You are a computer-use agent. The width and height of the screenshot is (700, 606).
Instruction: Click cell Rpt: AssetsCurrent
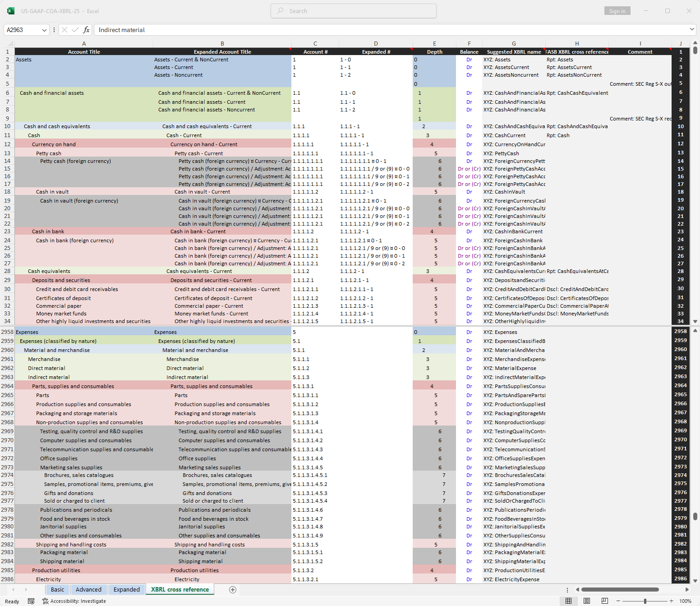(577, 67)
